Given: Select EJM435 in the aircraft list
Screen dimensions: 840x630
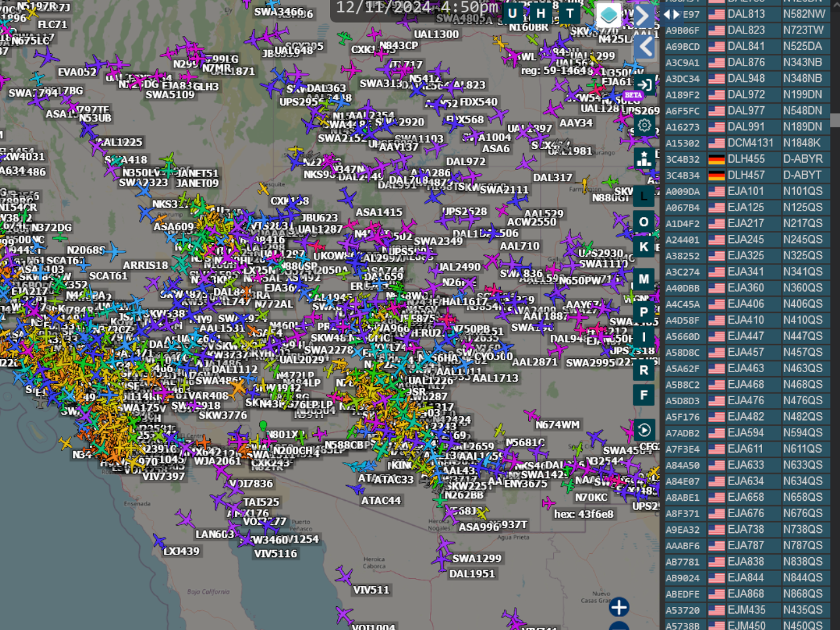Looking at the screenshot, I should coord(747,610).
